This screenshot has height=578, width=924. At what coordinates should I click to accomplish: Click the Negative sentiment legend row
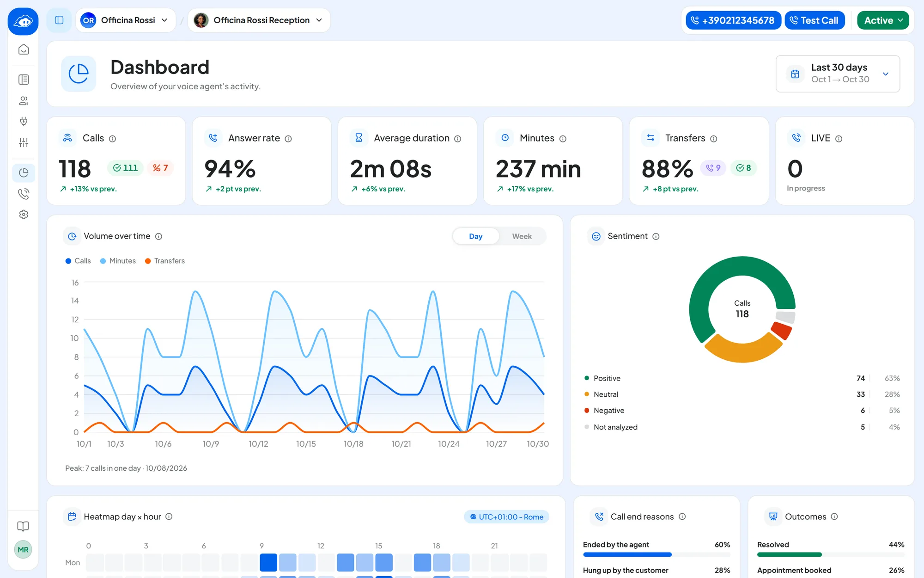click(742, 411)
